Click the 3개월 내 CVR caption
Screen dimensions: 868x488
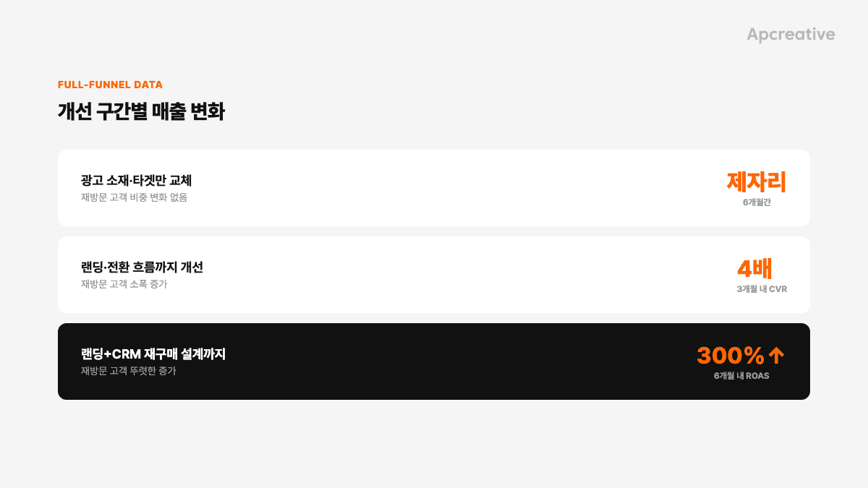[x=762, y=289]
